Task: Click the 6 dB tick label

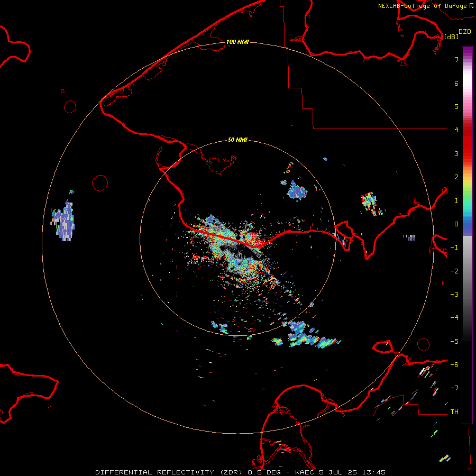Action: 456,83
